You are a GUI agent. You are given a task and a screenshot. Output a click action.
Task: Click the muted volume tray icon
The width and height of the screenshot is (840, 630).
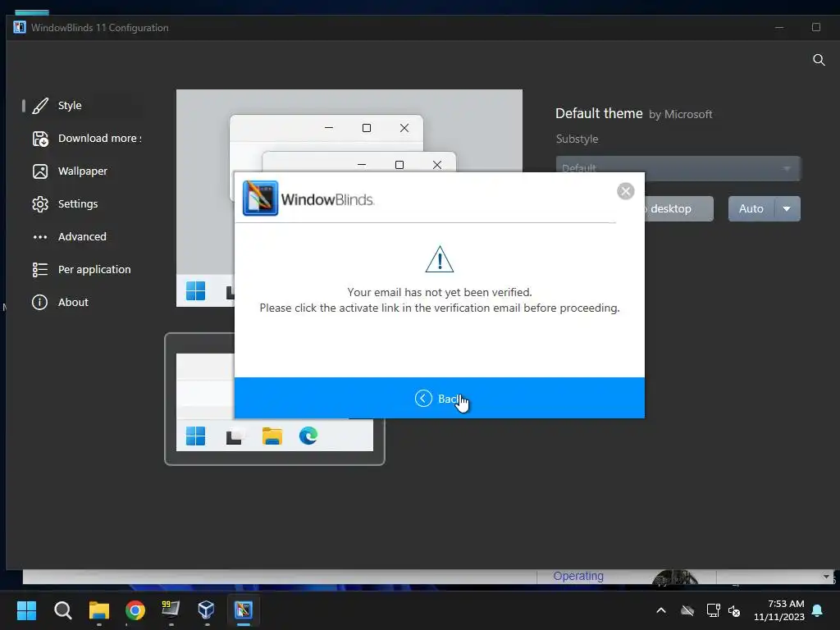[734, 610]
